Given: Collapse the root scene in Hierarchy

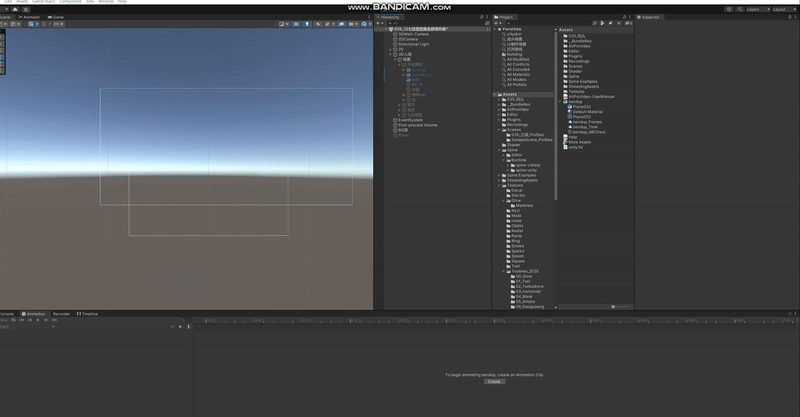Looking at the screenshot, I should [x=386, y=29].
